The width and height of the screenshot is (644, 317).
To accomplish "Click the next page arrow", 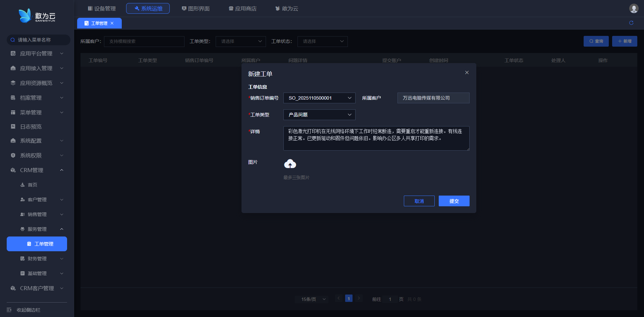I will coord(359,298).
